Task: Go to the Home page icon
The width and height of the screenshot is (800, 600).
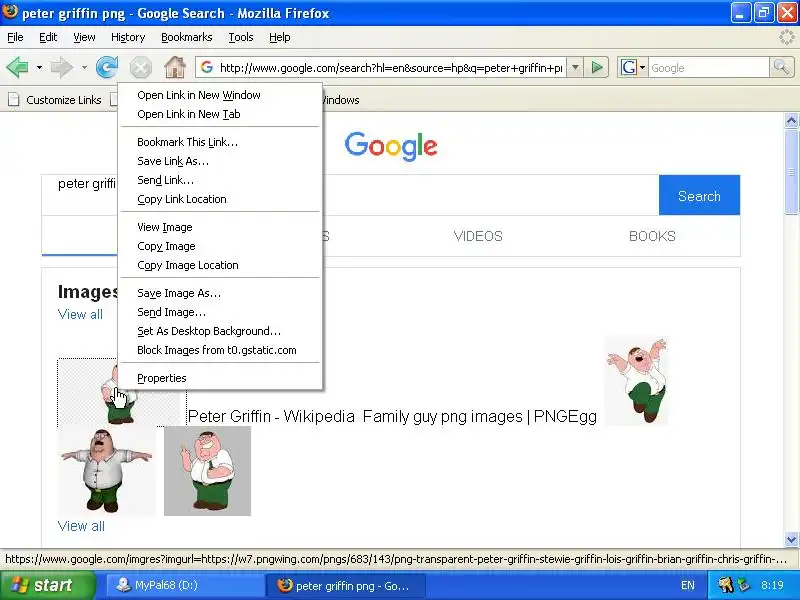Action: [174, 67]
